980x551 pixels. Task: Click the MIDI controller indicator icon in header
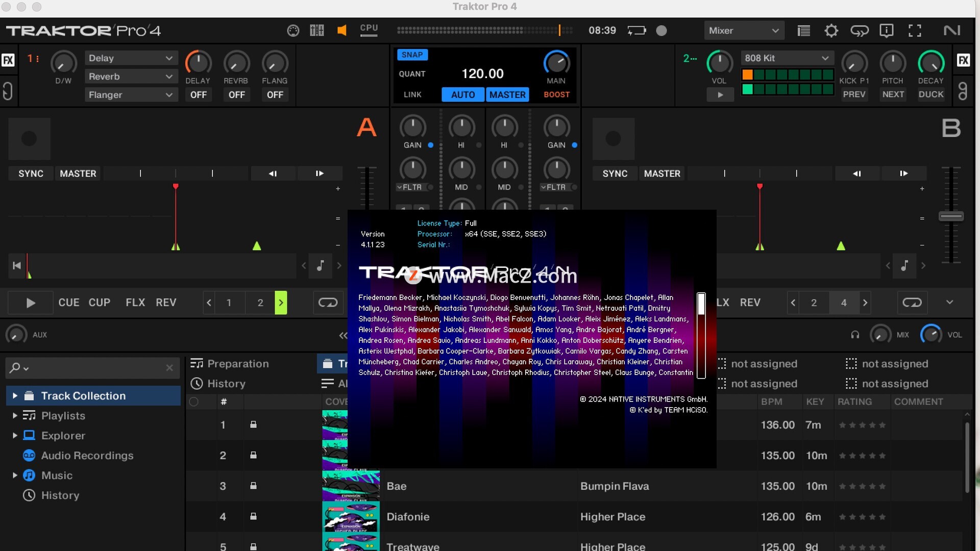click(x=293, y=31)
